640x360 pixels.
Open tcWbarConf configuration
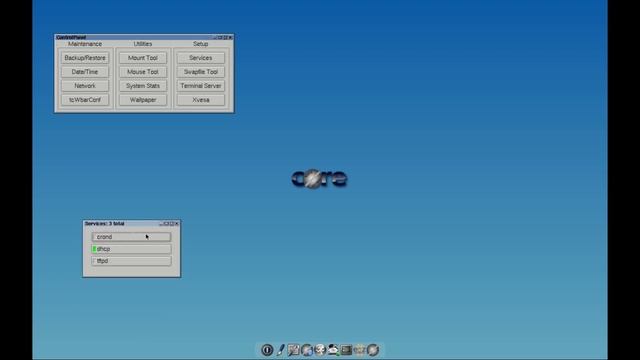point(85,100)
